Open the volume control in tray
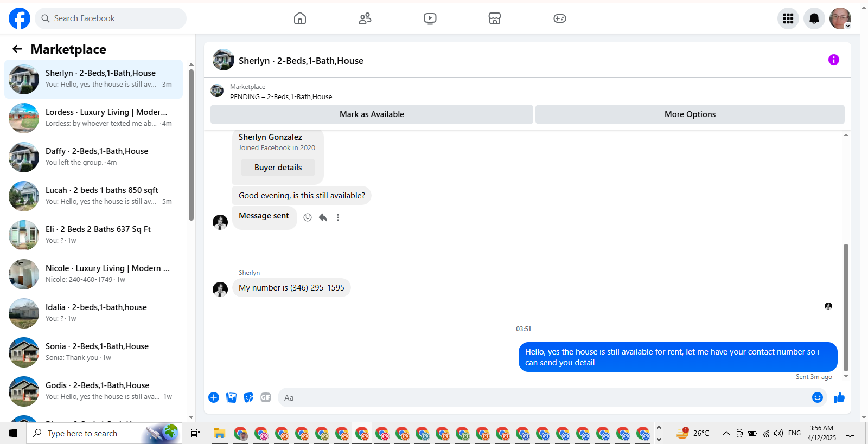Image resolution: width=868 pixels, height=444 pixels. [x=779, y=433]
